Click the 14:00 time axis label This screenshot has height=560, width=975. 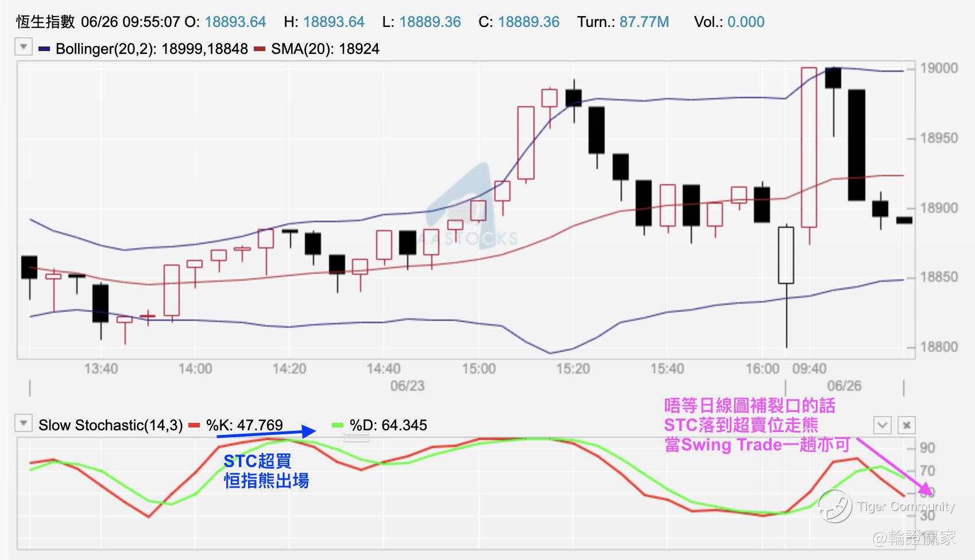click(x=195, y=368)
